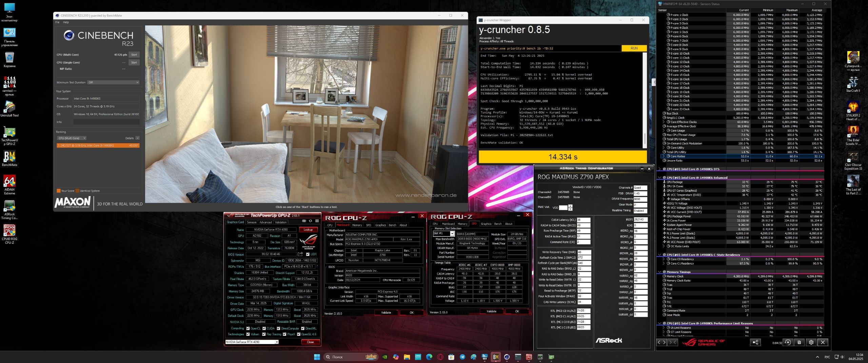Click the Lookup button in GPU-Z
868x363 pixels.
[x=308, y=230]
